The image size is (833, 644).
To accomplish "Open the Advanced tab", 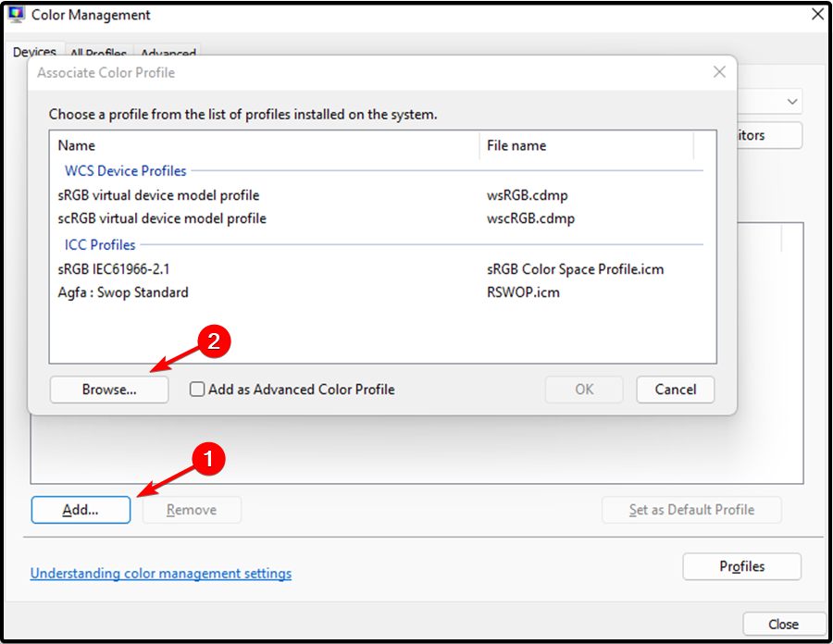I will coord(168,54).
